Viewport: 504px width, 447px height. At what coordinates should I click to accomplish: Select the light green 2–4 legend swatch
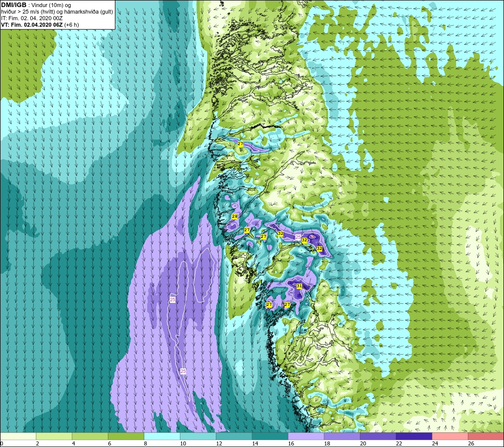[54, 436]
